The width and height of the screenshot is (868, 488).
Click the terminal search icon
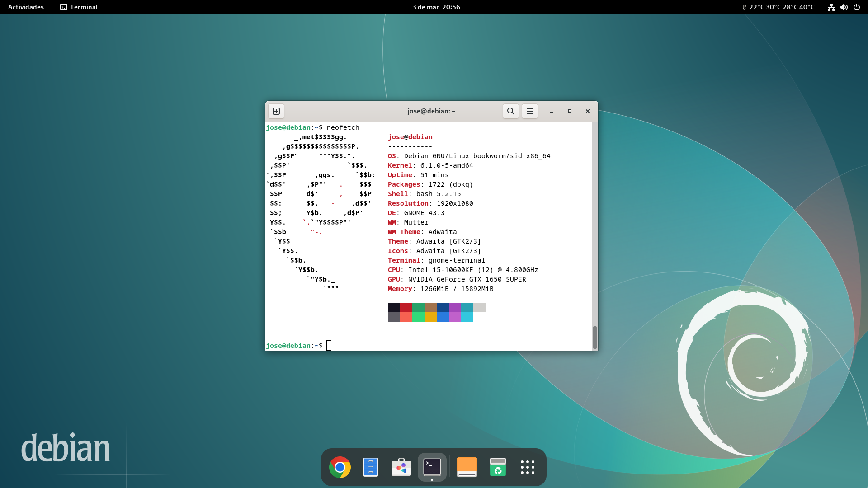coord(510,111)
